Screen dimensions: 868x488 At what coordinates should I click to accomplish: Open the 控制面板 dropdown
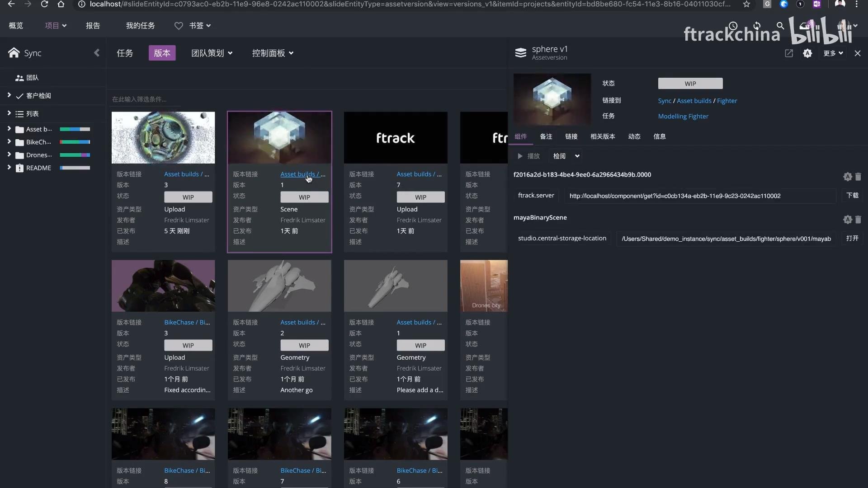[273, 53]
